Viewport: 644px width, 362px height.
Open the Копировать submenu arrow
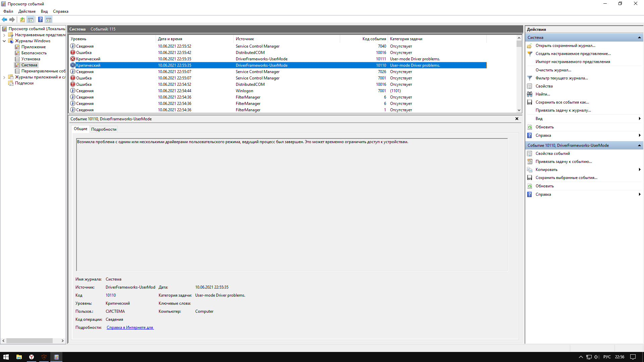tap(640, 170)
